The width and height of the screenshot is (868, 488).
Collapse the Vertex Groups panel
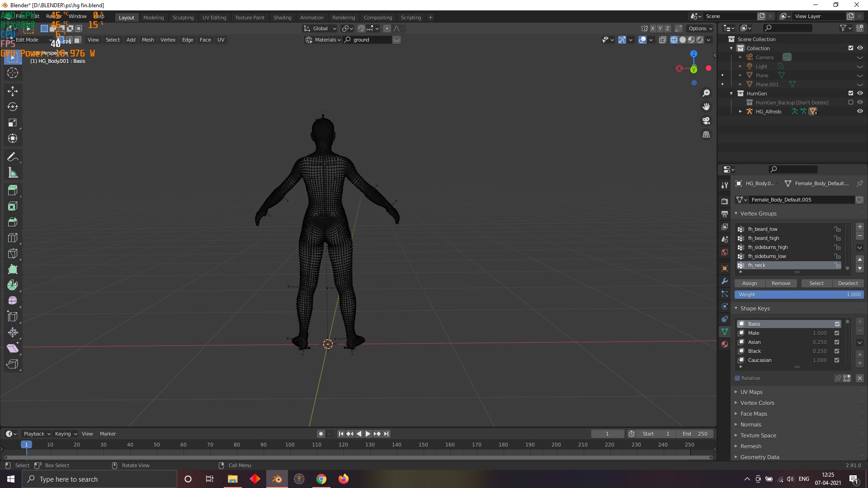[758, 213]
